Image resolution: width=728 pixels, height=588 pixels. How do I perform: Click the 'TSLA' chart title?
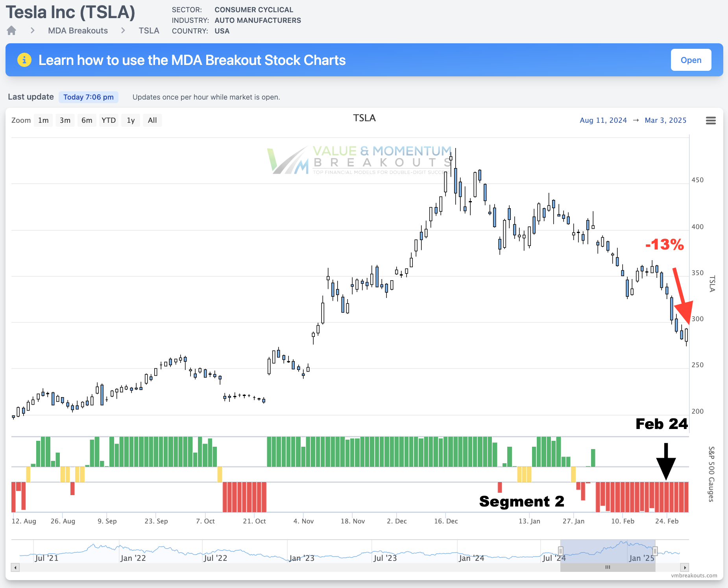click(x=364, y=118)
